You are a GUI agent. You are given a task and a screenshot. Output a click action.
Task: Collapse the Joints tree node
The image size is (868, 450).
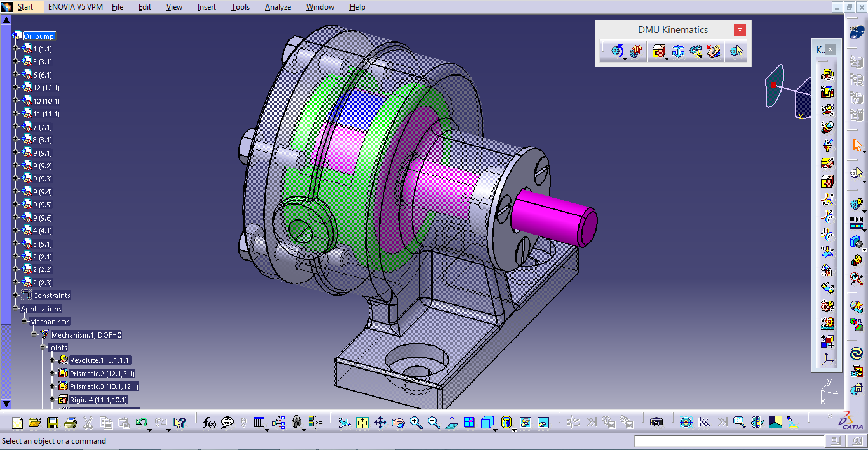pyautogui.click(x=43, y=348)
